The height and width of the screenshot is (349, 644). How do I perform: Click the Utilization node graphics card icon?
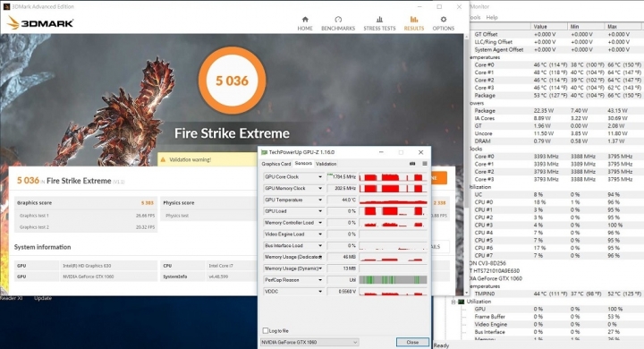[x=462, y=302]
